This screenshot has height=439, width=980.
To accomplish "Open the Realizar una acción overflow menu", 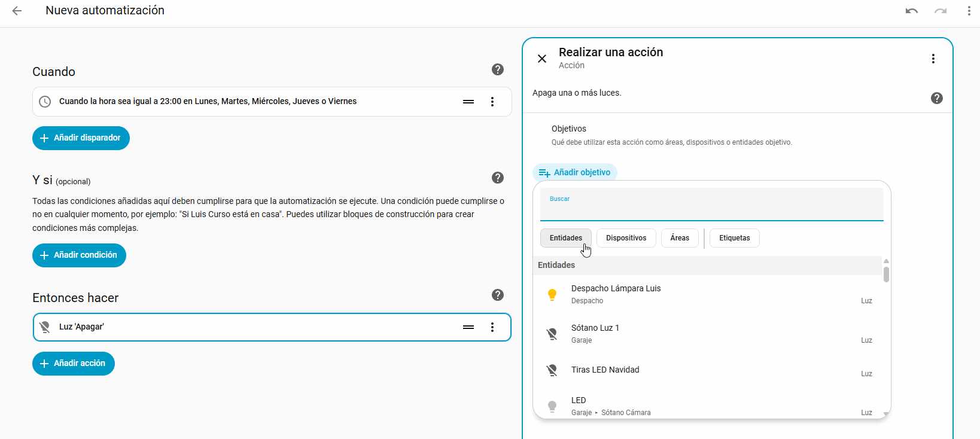I will point(933,59).
